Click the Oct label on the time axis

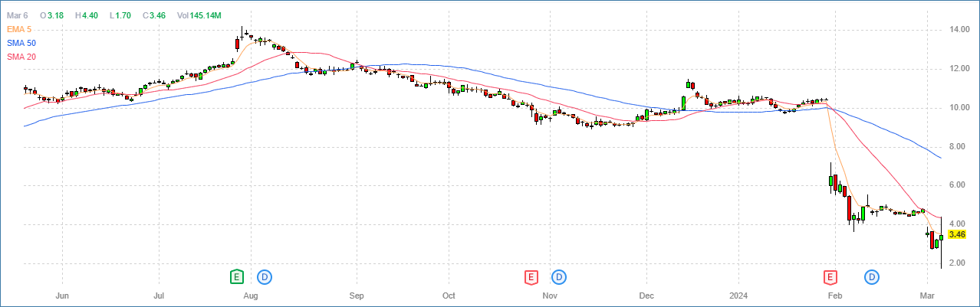449,296
